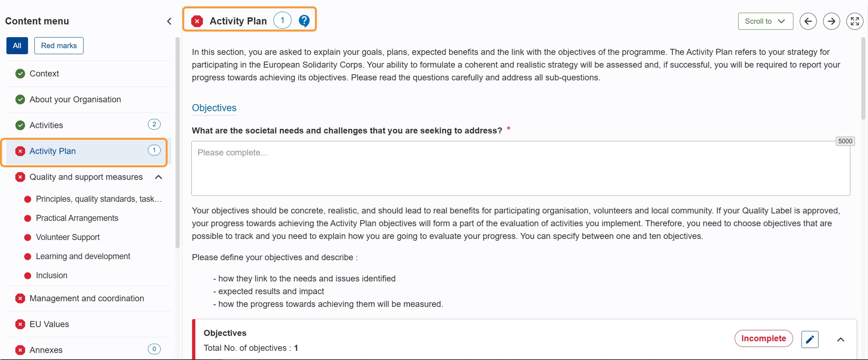Filter menu by Red marks
This screenshot has width=868, height=360.
pos(59,46)
